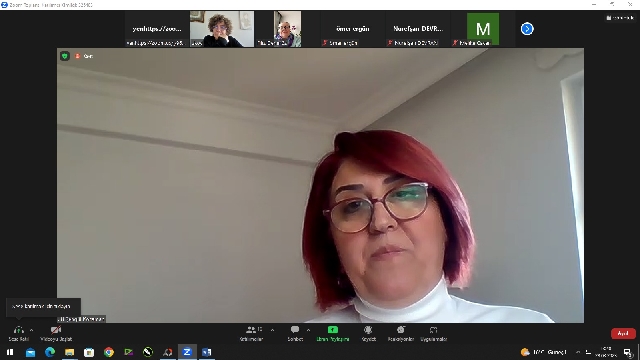Viewport: 640px width, 360px height.
Task: Open the Katılımcılar participants panel
Action: pyautogui.click(x=251, y=330)
